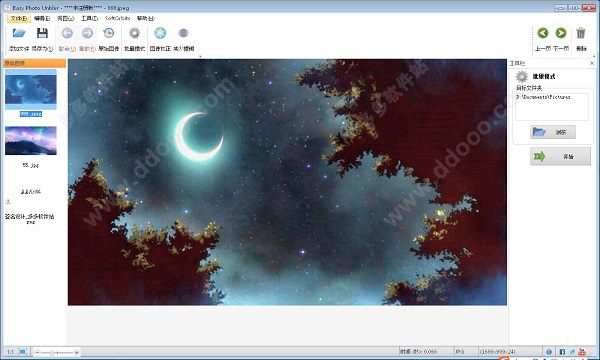Click the zoom slider handle in status bar

pos(52,352)
